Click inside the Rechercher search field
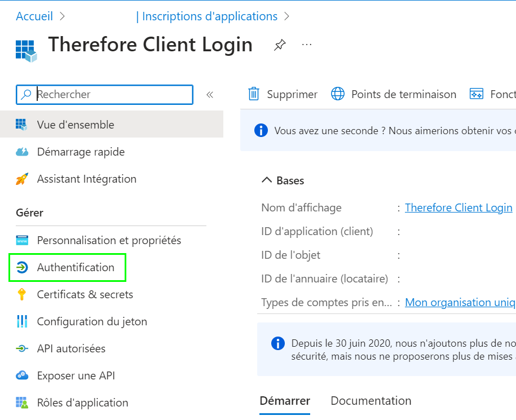The width and height of the screenshot is (516, 420). [x=104, y=95]
